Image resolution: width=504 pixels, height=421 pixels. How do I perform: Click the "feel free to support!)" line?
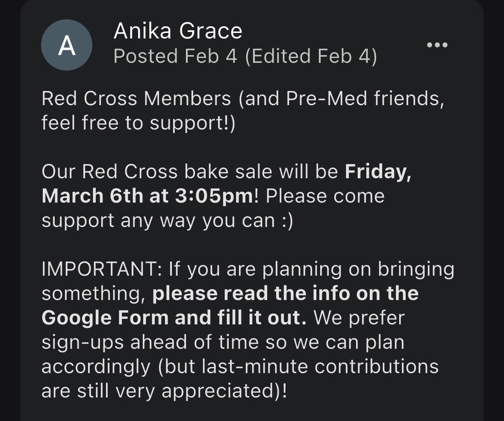[x=138, y=123]
